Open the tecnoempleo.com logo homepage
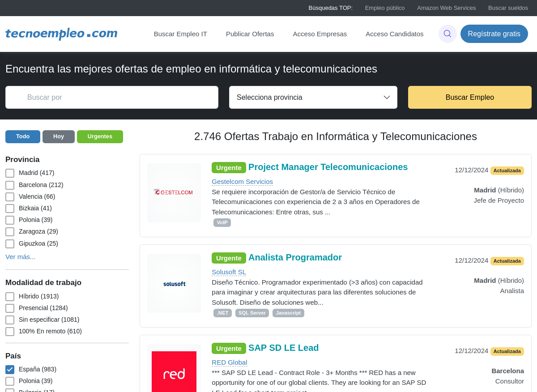This screenshot has width=537, height=392. coord(61,34)
